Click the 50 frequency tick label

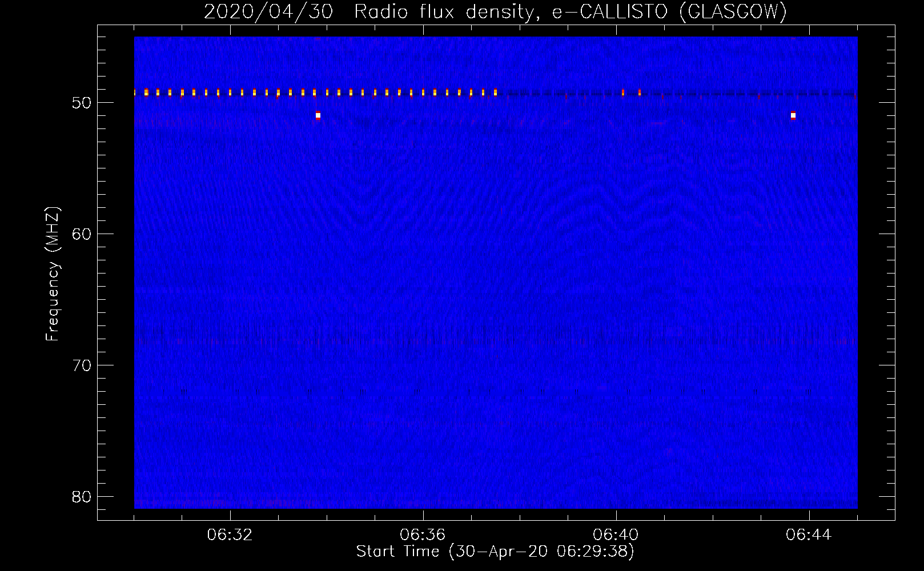pyautogui.click(x=82, y=103)
